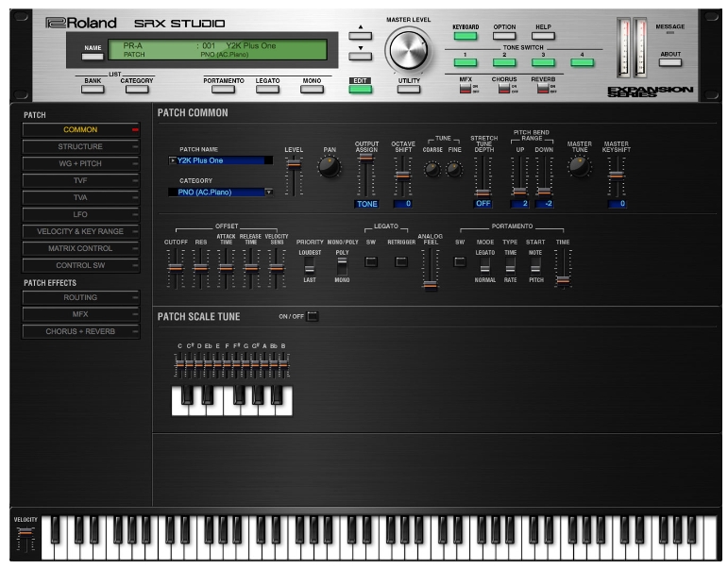Open the UTILITY menu button
This screenshot has height=569, width=728.
coord(409,89)
